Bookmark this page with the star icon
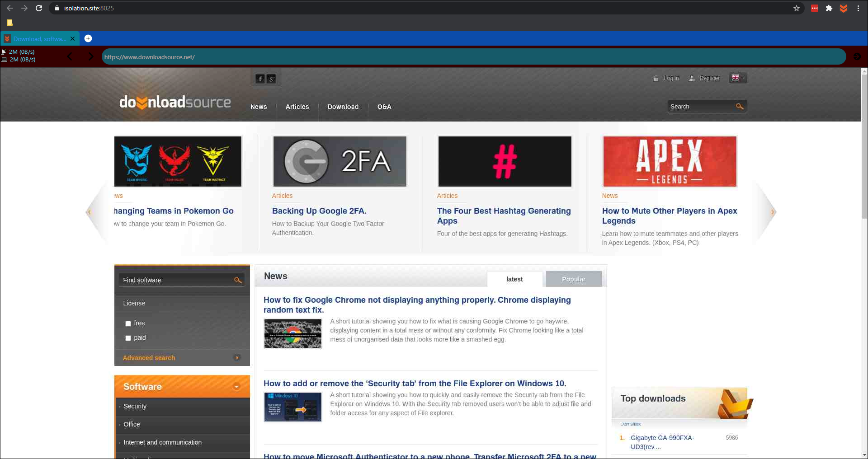 click(797, 8)
